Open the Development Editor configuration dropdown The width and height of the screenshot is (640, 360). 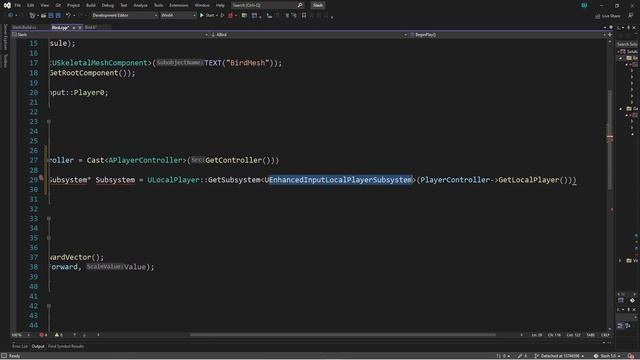point(124,16)
